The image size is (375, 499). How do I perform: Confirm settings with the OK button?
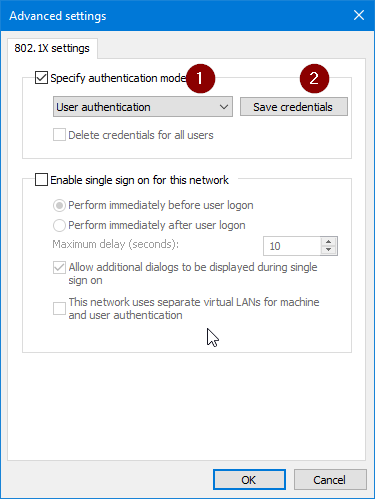pyautogui.click(x=249, y=480)
